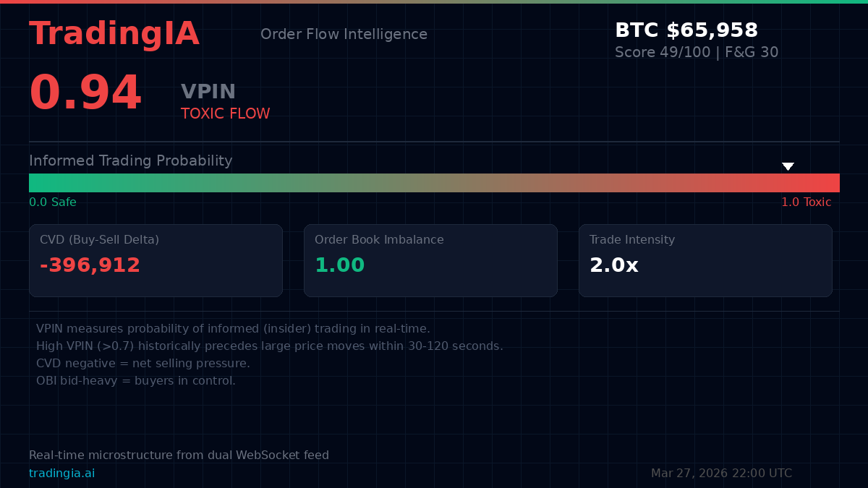868x488 pixels.
Task: Open the CVD (Buy-Sell Delta) card
Action: click(156, 260)
